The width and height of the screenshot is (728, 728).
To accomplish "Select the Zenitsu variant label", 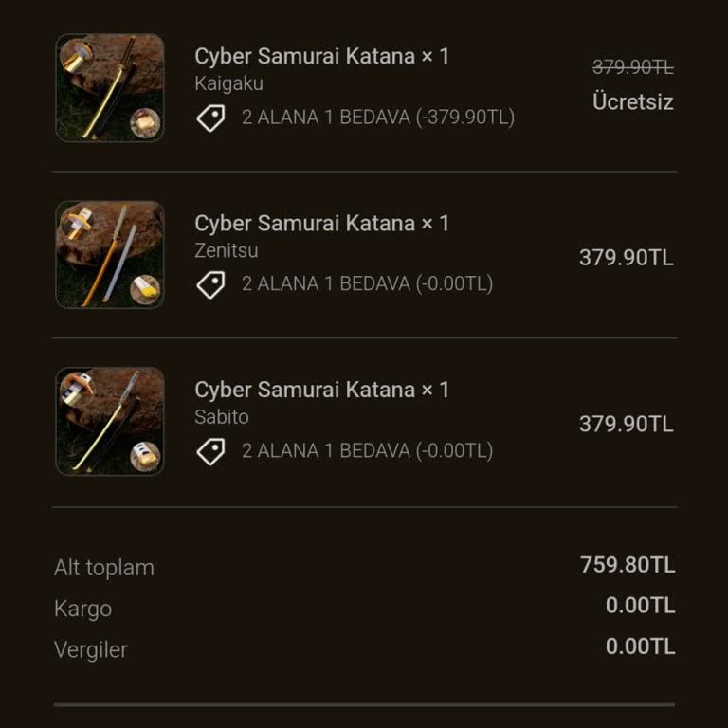I will click(x=226, y=250).
